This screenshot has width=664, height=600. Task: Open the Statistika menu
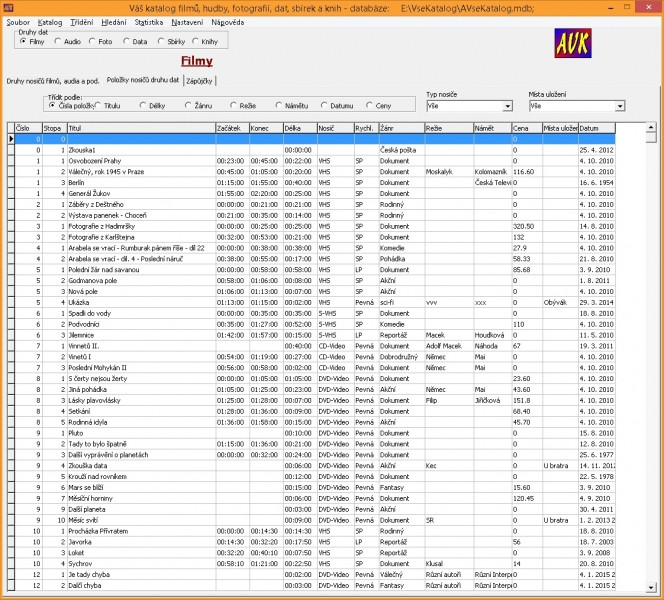coord(149,22)
